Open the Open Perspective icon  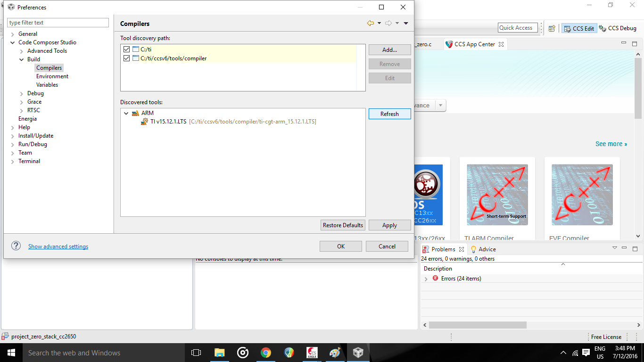[552, 28]
